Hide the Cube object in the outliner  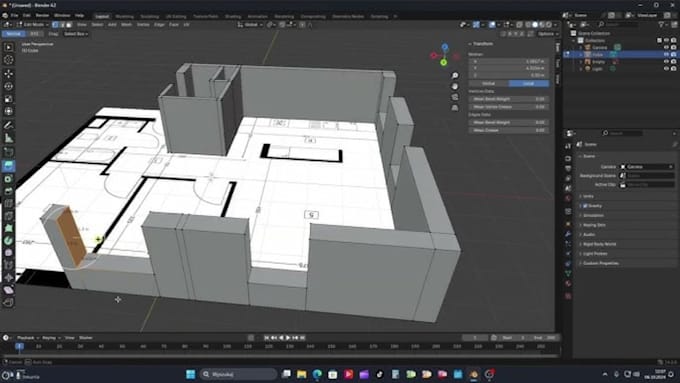[x=667, y=55]
